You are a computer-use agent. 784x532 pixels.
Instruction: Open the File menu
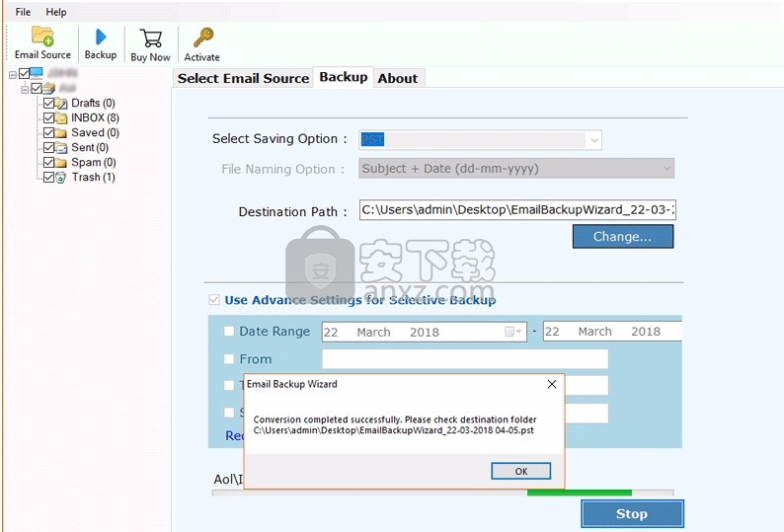(23, 12)
